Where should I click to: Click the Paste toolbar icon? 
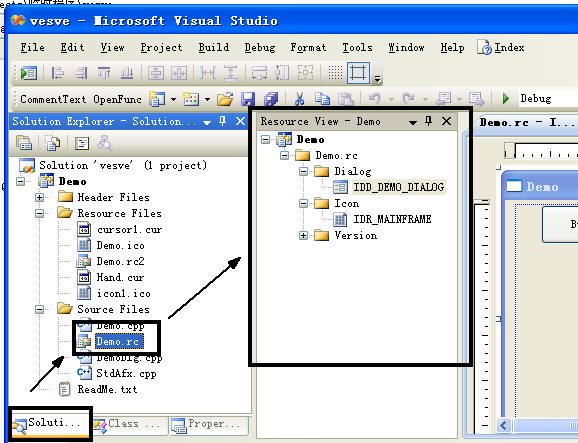[346, 99]
